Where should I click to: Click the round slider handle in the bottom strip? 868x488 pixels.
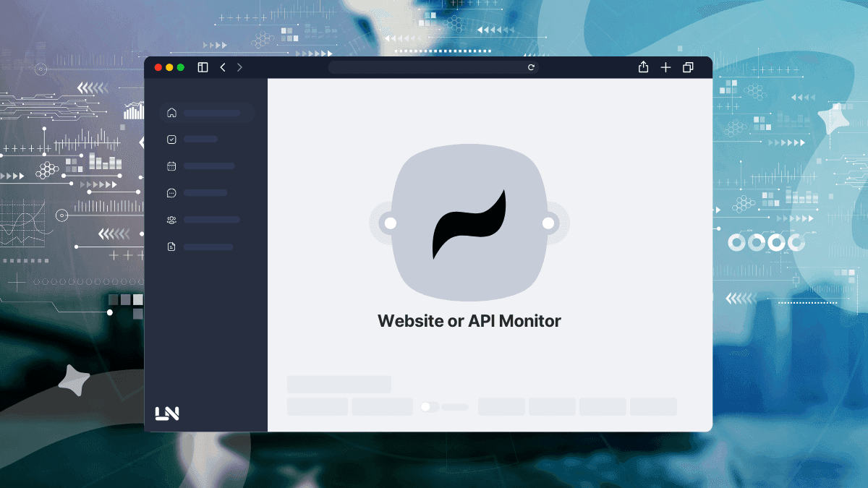[427, 407]
